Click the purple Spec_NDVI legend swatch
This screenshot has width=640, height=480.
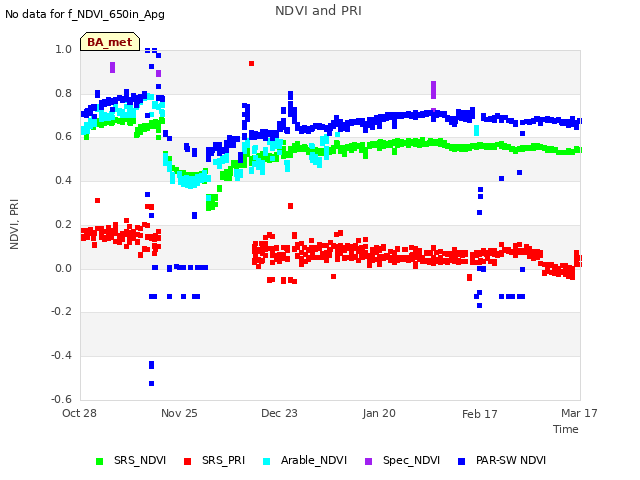(x=368, y=461)
